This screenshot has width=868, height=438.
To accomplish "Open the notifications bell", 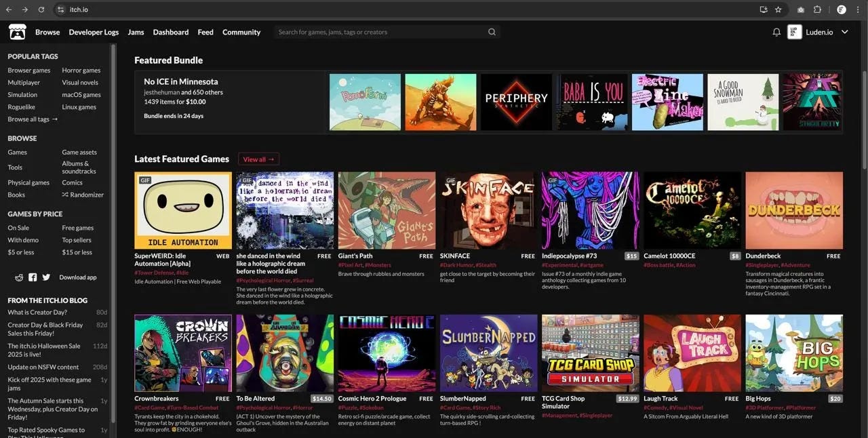I will click(x=776, y=32).
